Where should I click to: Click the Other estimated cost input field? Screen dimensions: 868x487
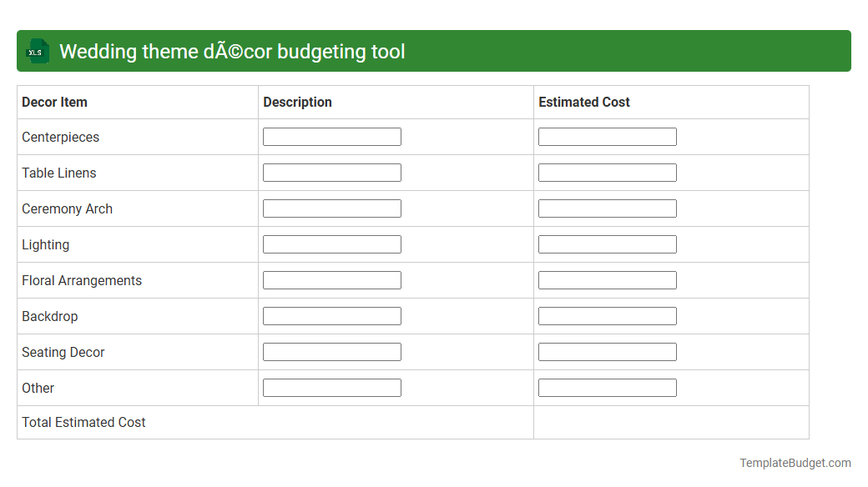[608, 387]
